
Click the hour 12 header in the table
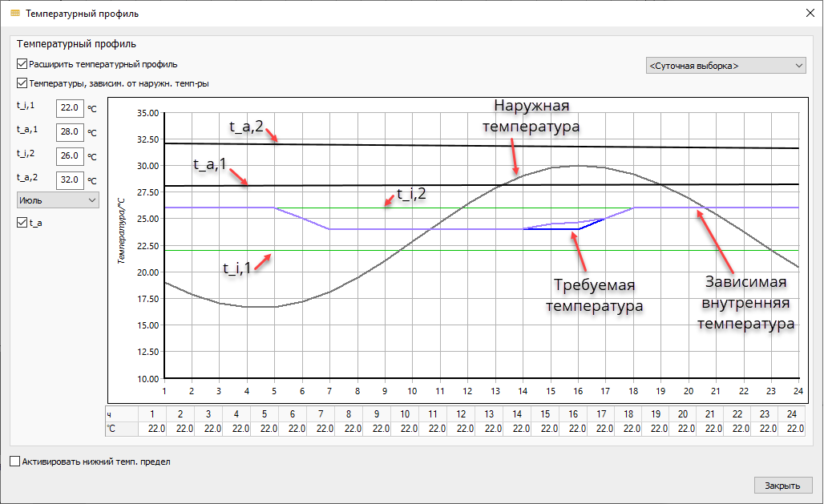[462, 414]
